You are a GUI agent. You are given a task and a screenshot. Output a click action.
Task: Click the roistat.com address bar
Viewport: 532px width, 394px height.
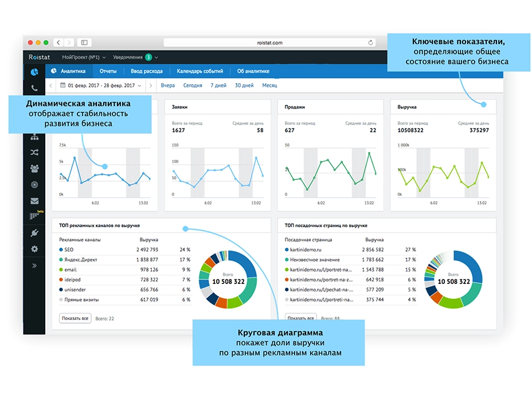tap(269, 42)
